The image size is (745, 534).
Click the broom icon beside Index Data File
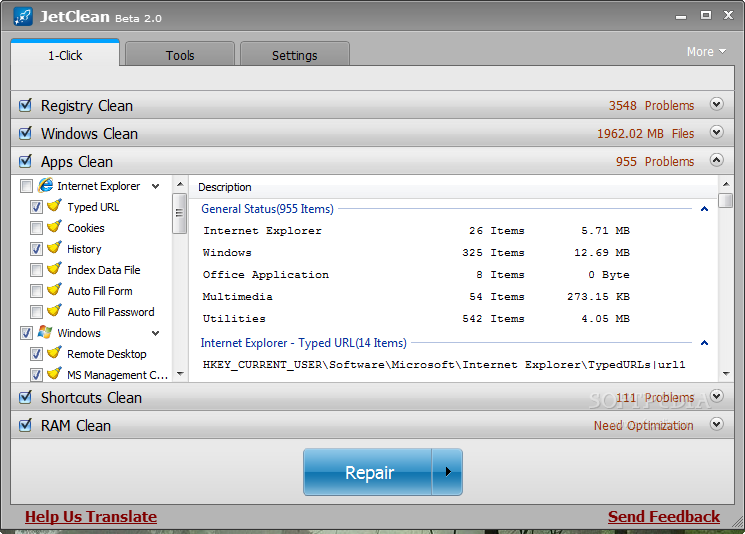[55, 269]
